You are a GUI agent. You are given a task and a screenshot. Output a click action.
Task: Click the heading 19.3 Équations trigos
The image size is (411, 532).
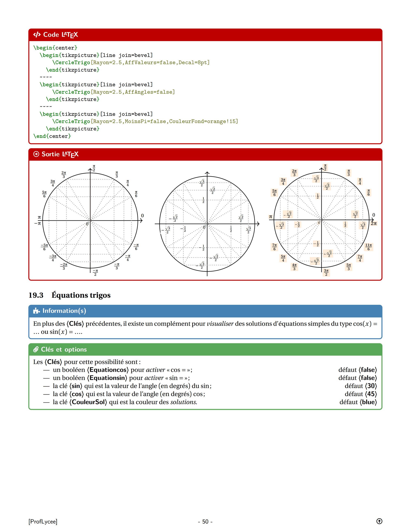[x=70, y=295]
